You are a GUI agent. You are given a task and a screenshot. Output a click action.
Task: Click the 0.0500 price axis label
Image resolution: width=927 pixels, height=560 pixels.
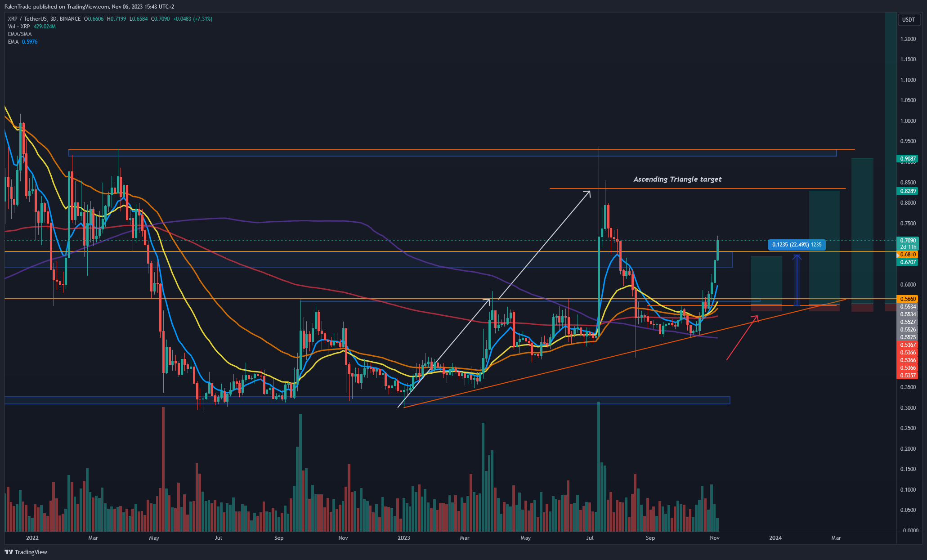(908, 510)
